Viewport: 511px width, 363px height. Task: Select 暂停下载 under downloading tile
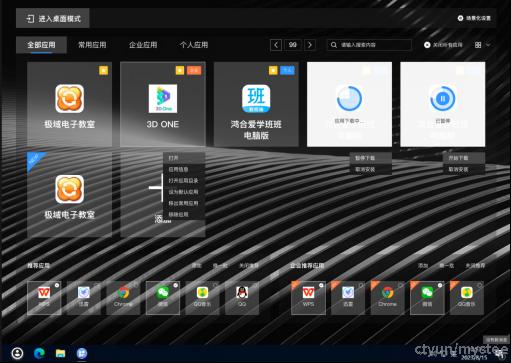click(371, 158)
